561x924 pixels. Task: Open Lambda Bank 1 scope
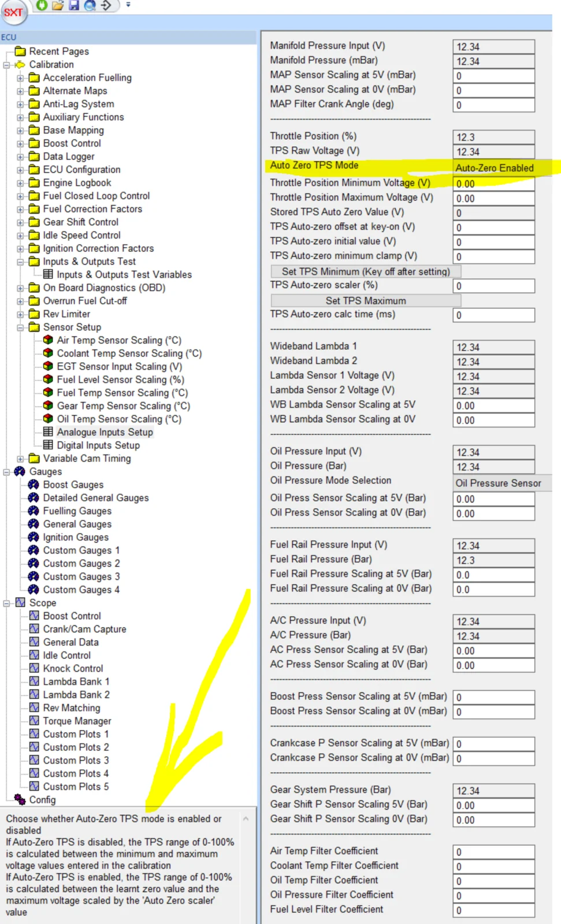pyautogui.click(x=76, y=681)
